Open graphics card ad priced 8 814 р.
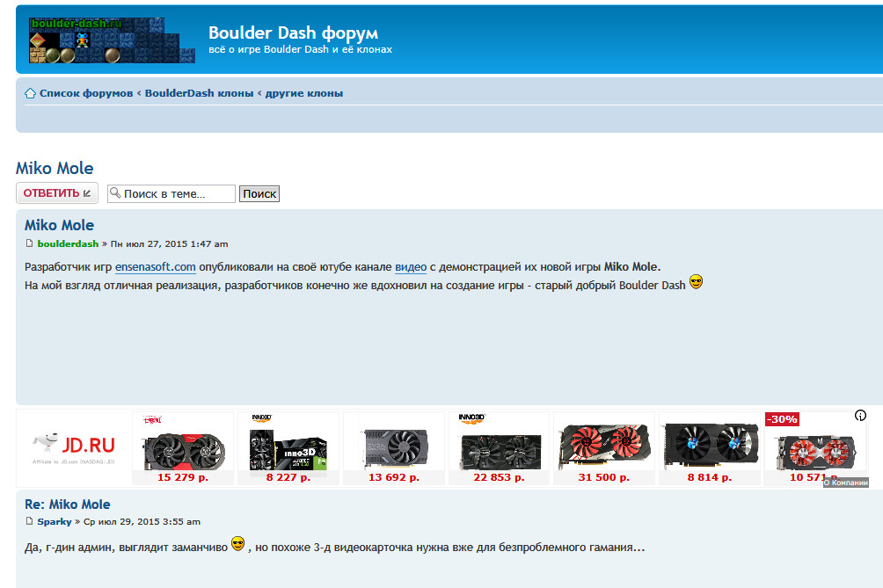The width and height of the screenshot is (883, 588). (x=710, y=448)
